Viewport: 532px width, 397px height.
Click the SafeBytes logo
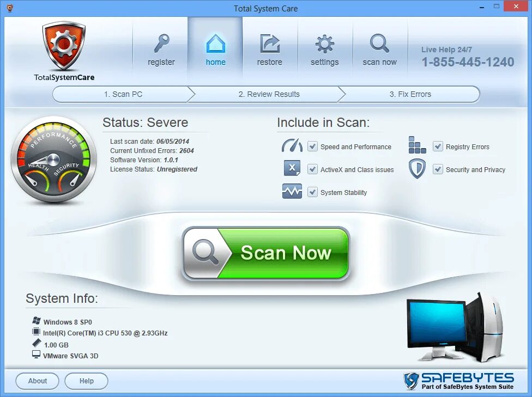click(458, 381)
